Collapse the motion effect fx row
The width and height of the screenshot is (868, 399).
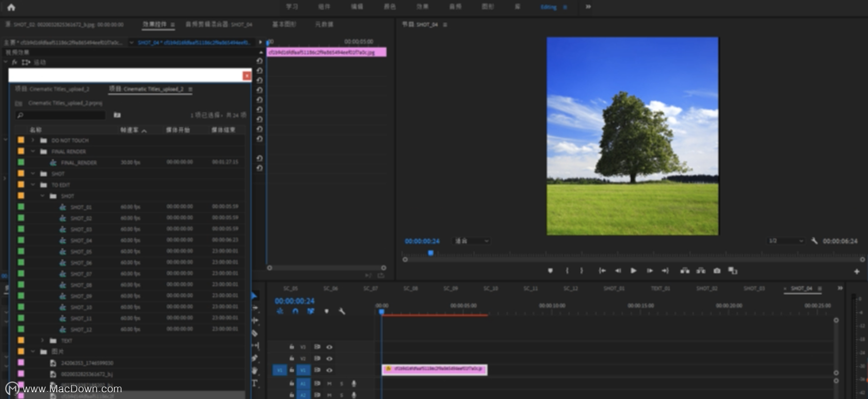pos(6,62)
